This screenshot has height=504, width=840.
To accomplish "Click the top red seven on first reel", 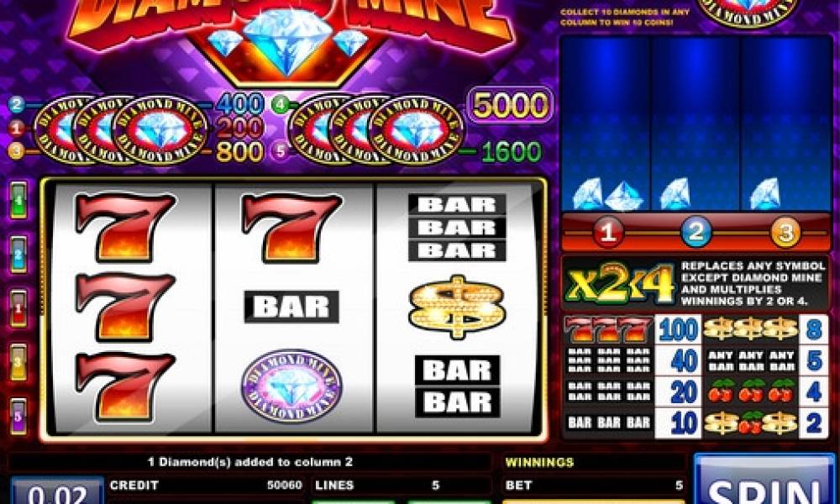I will tap(126, 227).
